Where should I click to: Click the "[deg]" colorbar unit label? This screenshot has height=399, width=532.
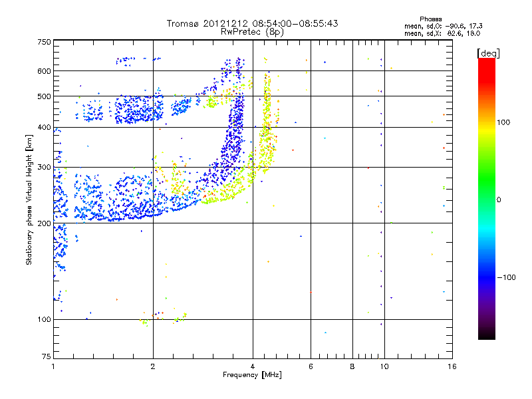click(x=488, y=53)
